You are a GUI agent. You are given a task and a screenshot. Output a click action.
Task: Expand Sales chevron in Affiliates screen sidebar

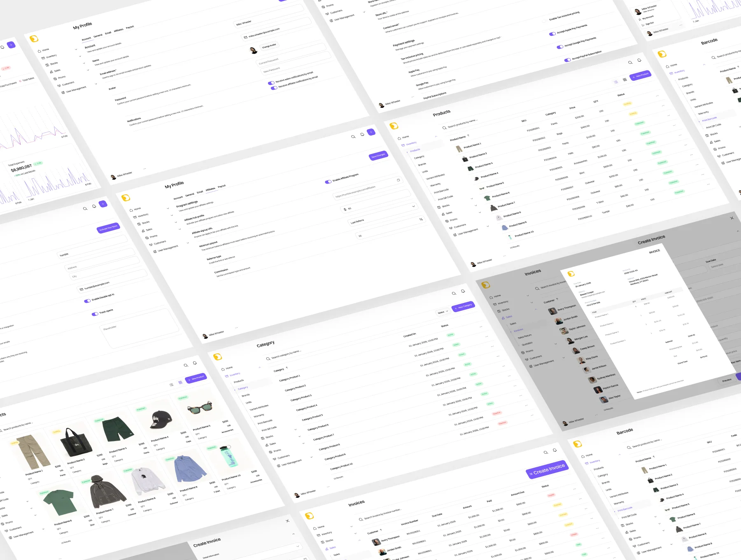[x=176, y=222]
